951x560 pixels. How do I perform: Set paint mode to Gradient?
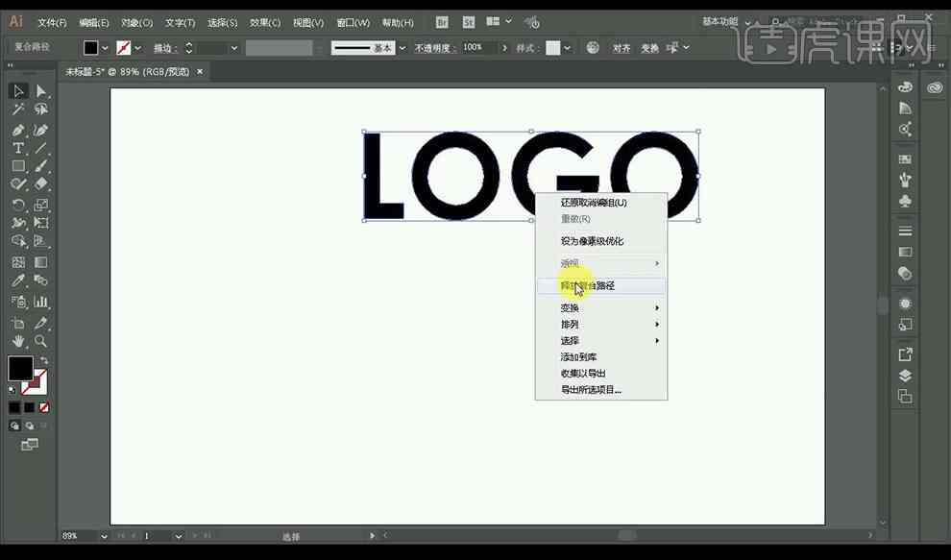point(29,407)
